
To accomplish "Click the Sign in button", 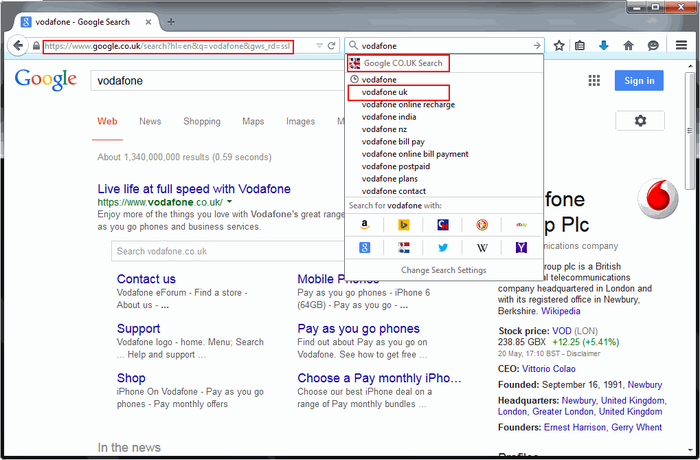I will 639,80.
